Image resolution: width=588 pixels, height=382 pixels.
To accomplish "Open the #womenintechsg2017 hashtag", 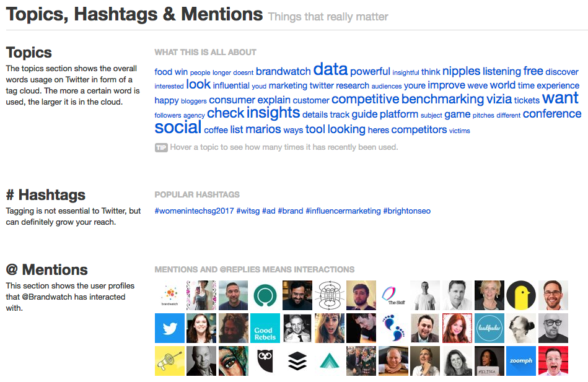I will pos(195,211).
